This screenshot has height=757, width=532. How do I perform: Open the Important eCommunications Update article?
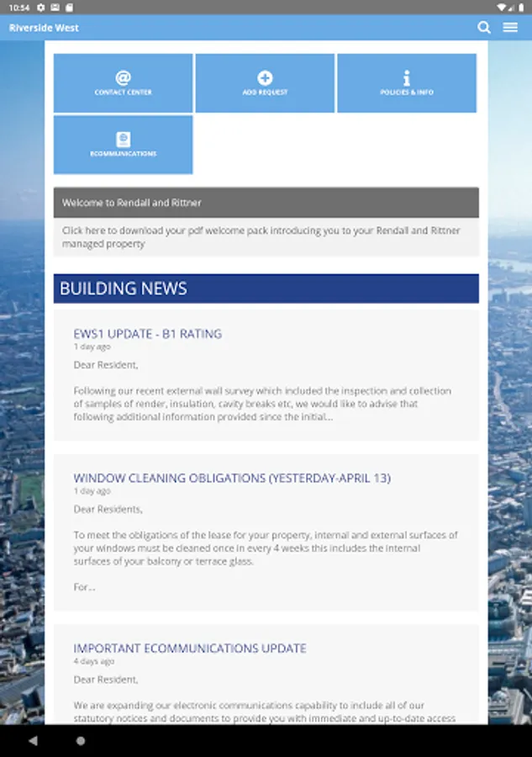pos(190,648)
